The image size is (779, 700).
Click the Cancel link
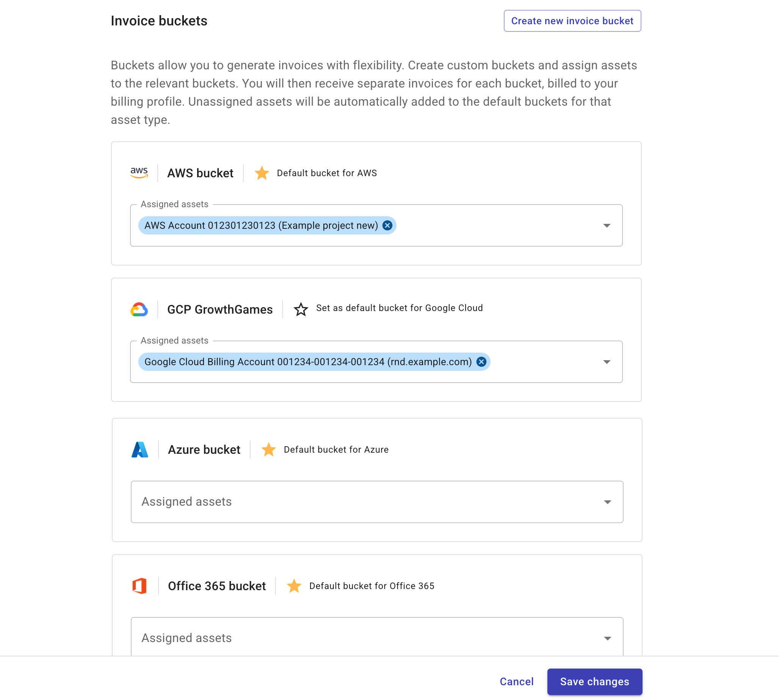coord(516,681)
